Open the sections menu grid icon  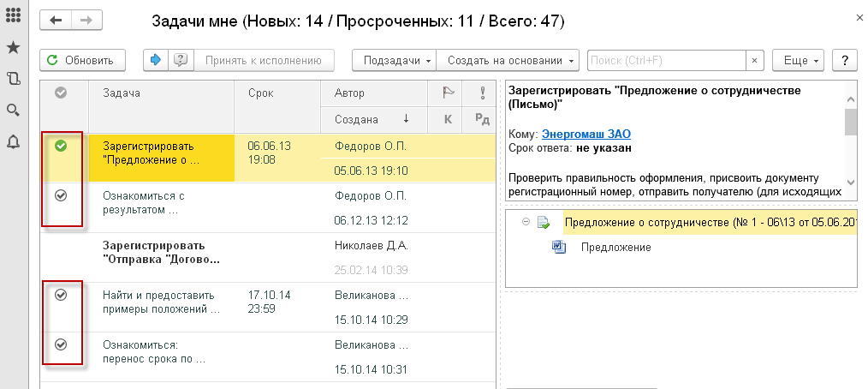point(13,16)
